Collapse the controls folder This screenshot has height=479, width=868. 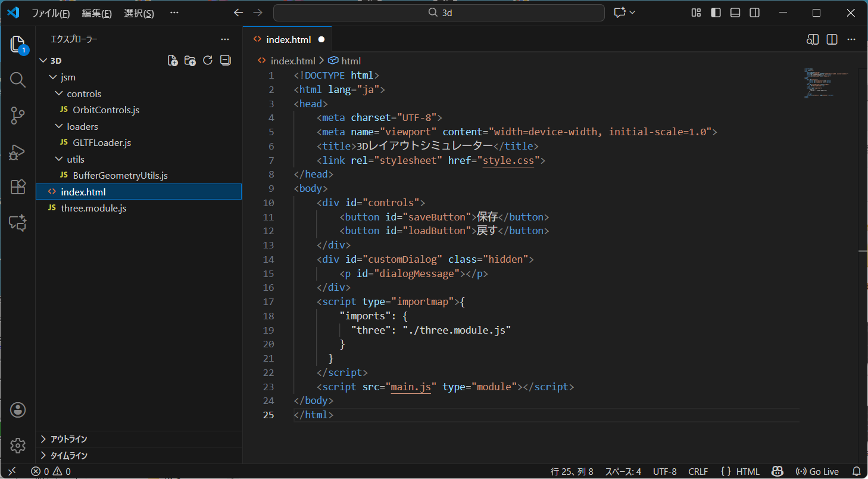pyautogui.click(x=84, y=94)
